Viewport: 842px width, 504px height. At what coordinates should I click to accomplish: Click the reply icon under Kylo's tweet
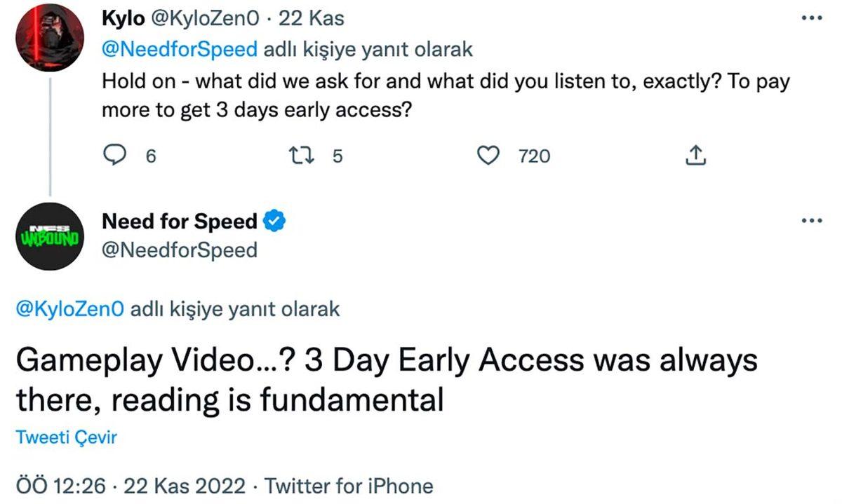[x=114, y=156]
